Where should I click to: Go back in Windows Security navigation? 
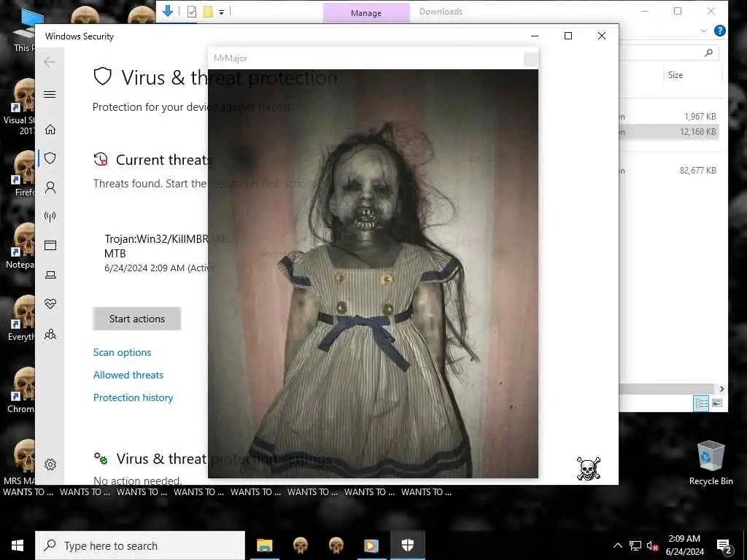coord(50,62)
